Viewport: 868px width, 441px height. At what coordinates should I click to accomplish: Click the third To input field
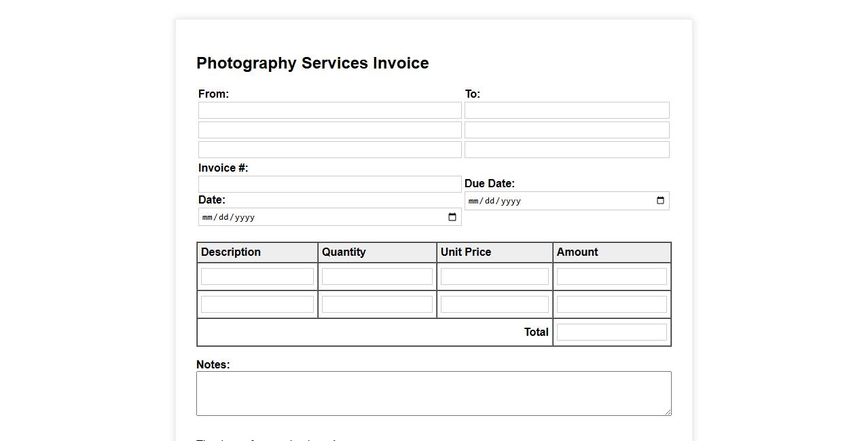pyautogui.click(x=566, y=150)
